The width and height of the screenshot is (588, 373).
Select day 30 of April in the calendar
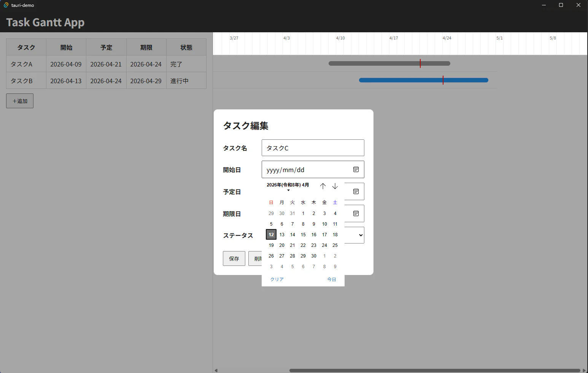click(314, 256)
